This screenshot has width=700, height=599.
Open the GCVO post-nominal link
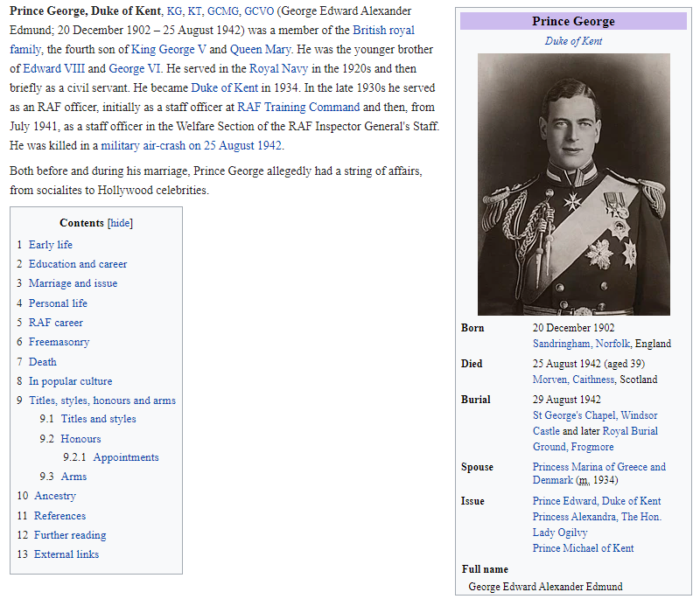[x=259, y=11]
